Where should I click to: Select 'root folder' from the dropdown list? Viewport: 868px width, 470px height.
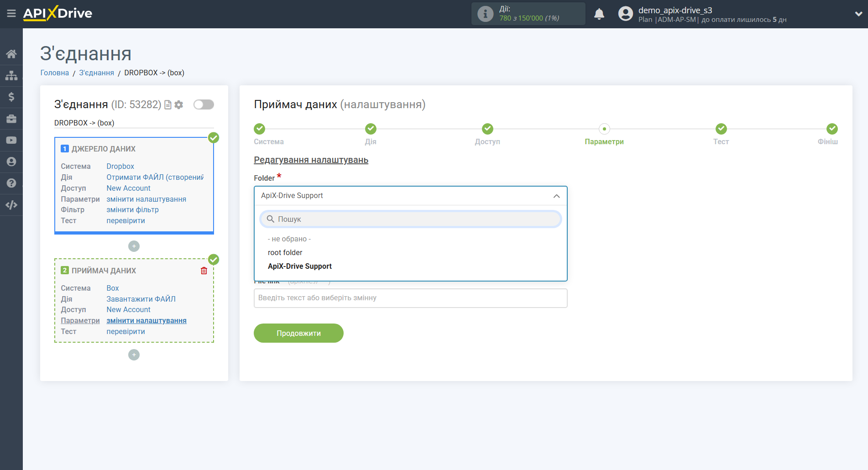coord(285,253)
